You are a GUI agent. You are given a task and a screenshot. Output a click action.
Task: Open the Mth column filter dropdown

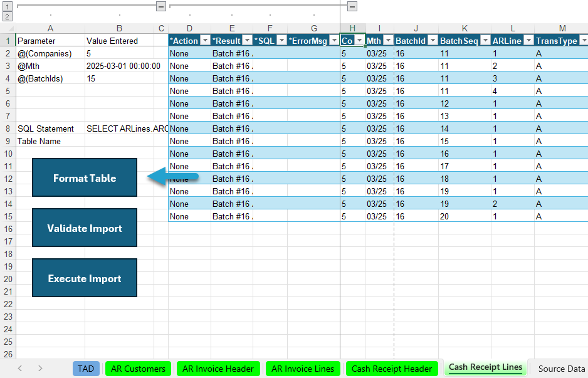tap(388, 41)
